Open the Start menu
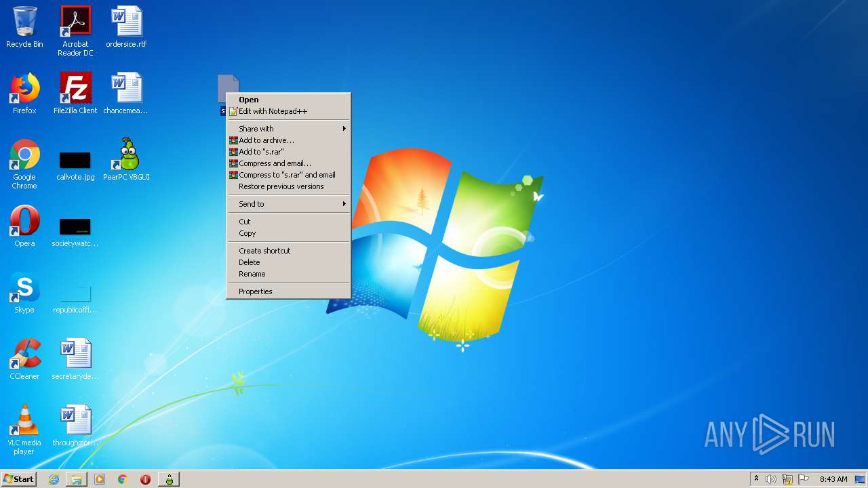Screen dimensions: 868x488 click(x=18, y=479)
